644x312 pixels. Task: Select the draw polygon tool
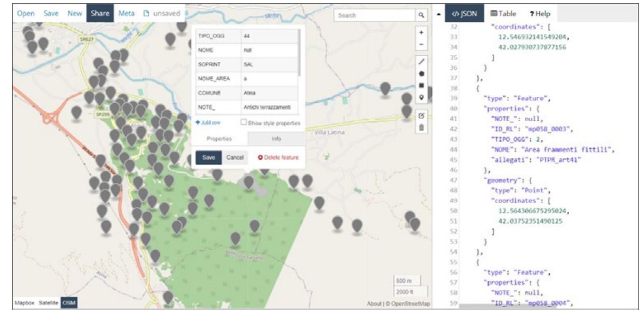[x=421, y=73]
